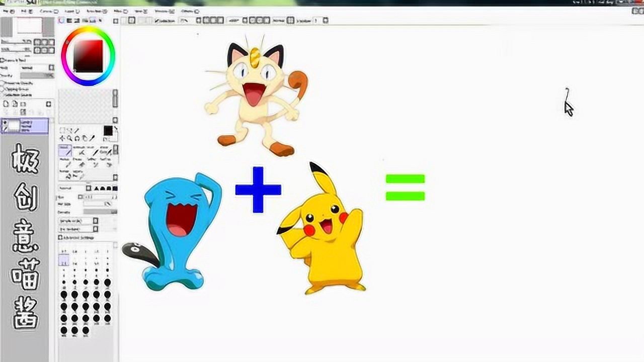
Task: Pick the Zoom magnifier tool
Action: tap(69, 138)
